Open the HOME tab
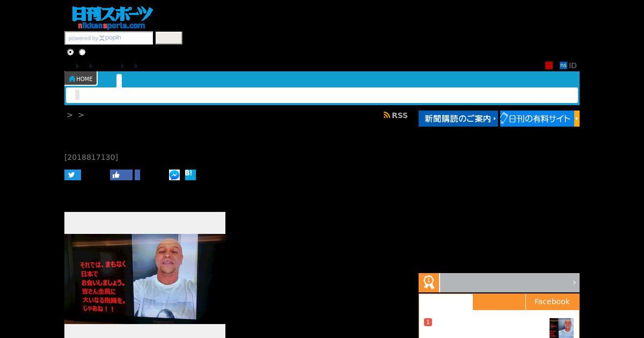The width and height of the screenshot is (644, 338). click(x=81, y=78)
